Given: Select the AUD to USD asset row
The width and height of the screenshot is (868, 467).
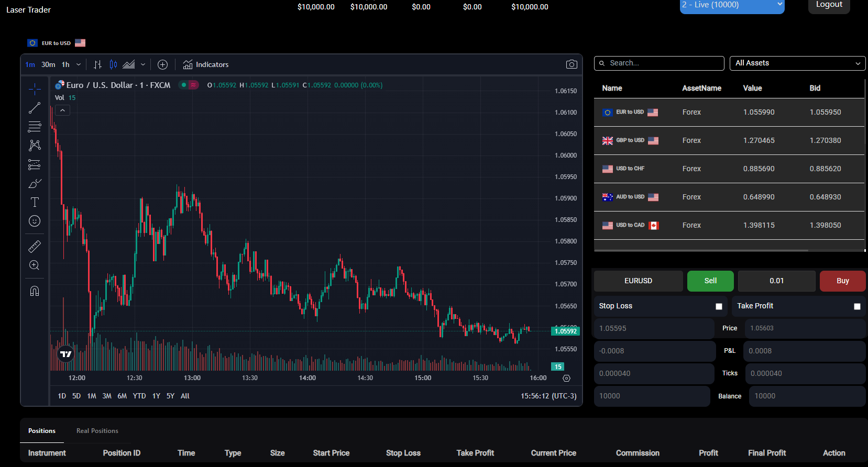Looking at the screenshot, I should (729, 197).
